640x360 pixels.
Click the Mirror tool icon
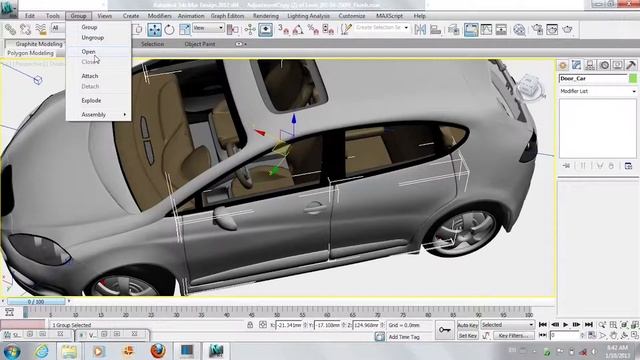tap(420, 29)
